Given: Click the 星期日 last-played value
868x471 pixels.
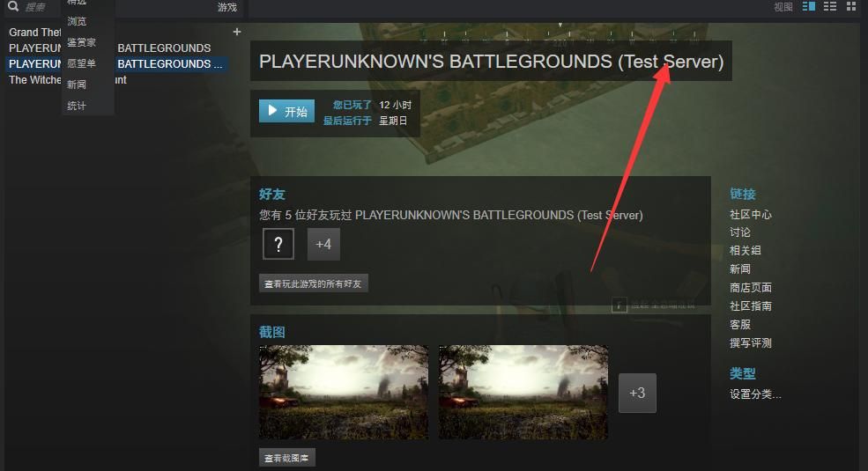Looking at the screenshot, I should click(x=393, y=120).
